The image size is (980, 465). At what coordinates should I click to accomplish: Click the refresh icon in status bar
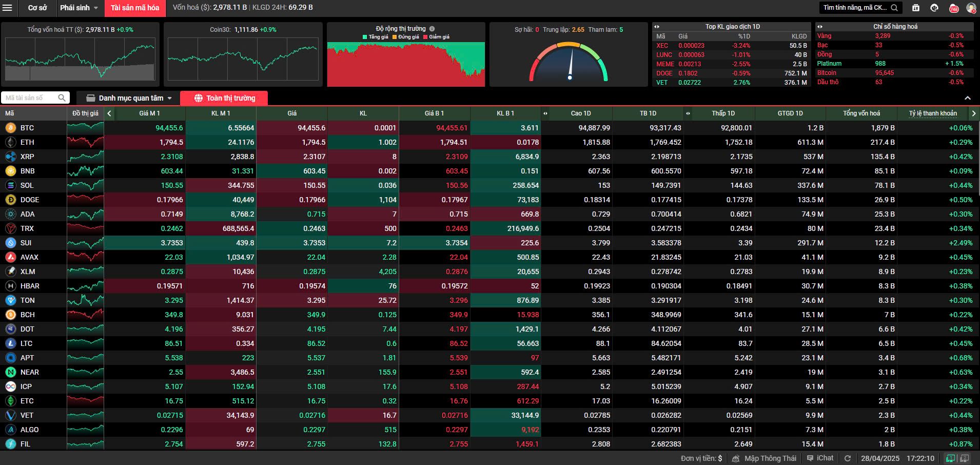[848, 458]
